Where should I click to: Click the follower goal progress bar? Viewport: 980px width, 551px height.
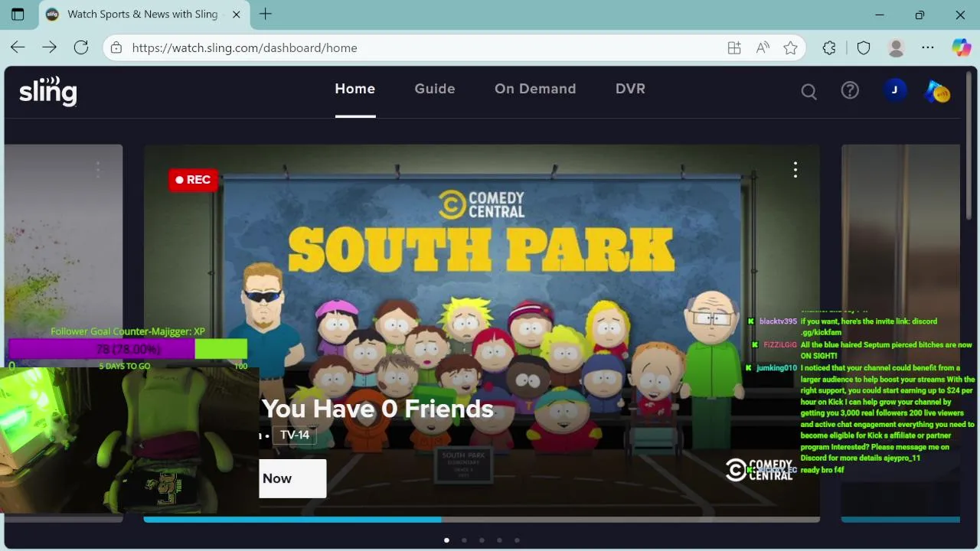coord(128,349)
